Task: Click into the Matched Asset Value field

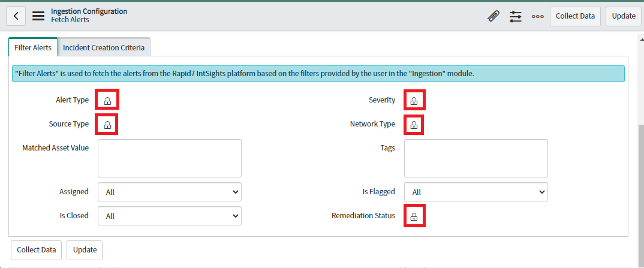Action: pos(169,158)
